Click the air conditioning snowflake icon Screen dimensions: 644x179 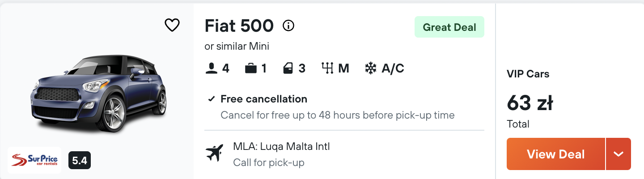click(370, 68)
